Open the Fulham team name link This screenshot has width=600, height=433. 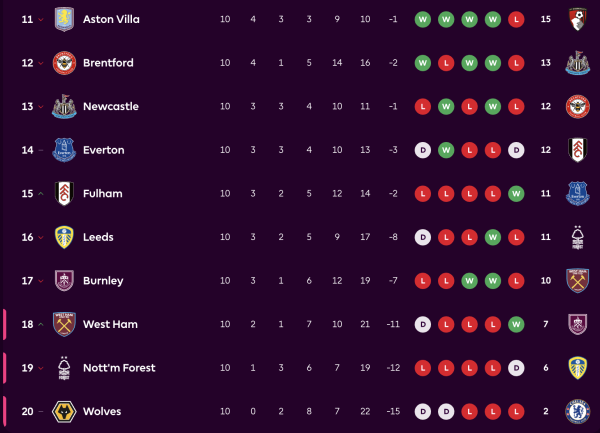[x=103, y=194]
